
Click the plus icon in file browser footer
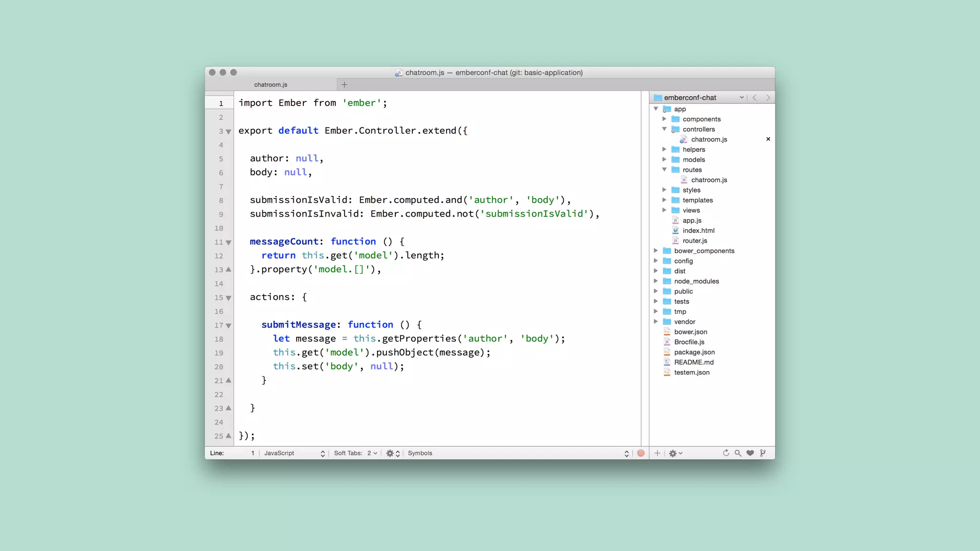click(x=657, y=453)
